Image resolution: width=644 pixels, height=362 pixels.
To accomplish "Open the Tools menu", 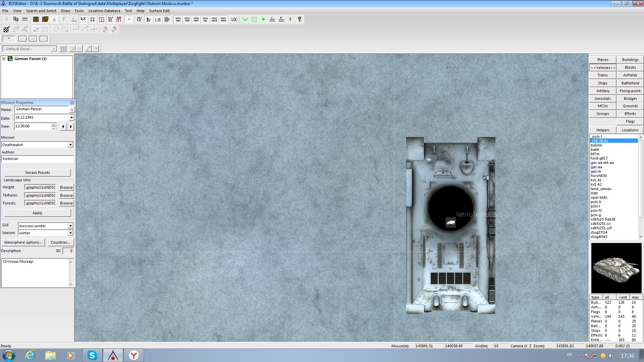I will click(x=79, y=11).
